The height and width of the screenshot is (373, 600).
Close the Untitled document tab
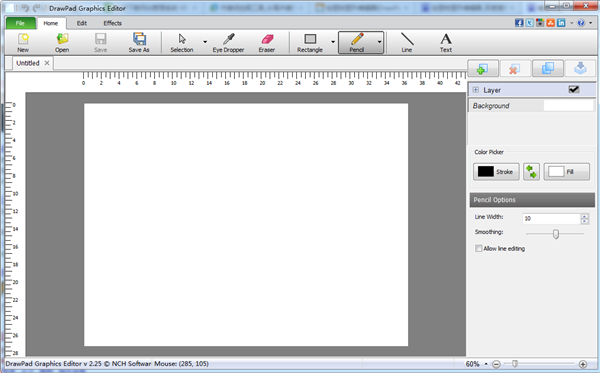coord(47,63)
